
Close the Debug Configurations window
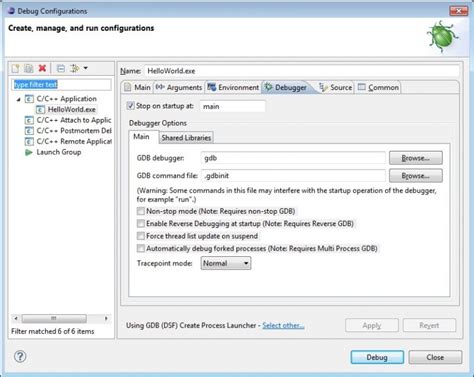tap(459, 11)
